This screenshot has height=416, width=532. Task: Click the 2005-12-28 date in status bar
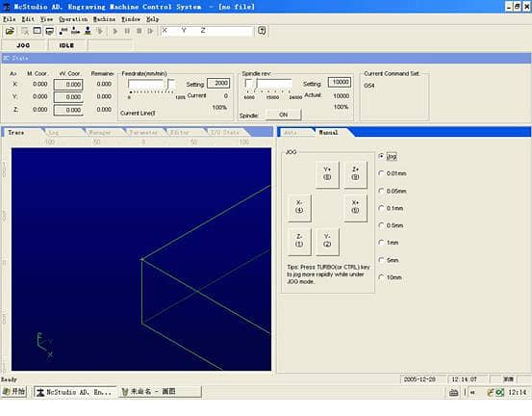419,379
